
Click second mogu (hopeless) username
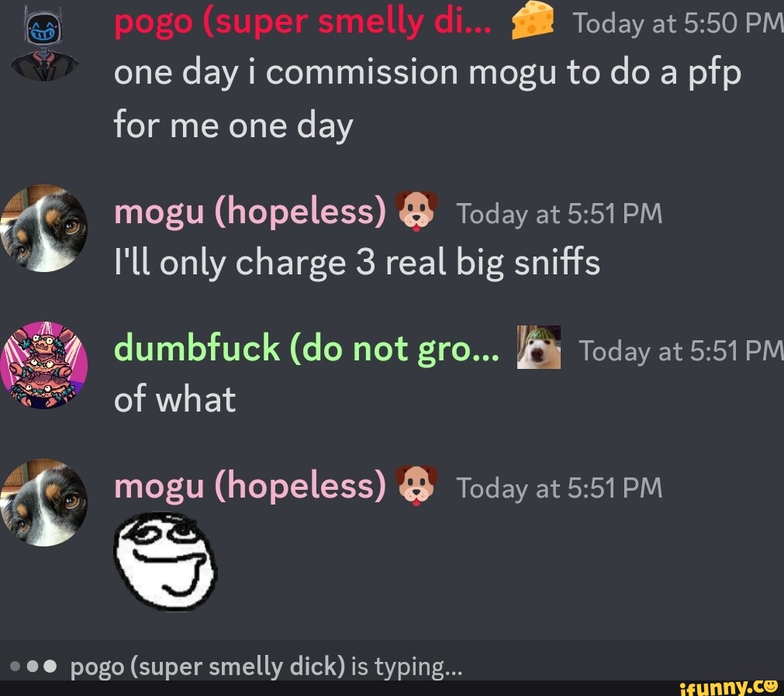pos(250,486)
